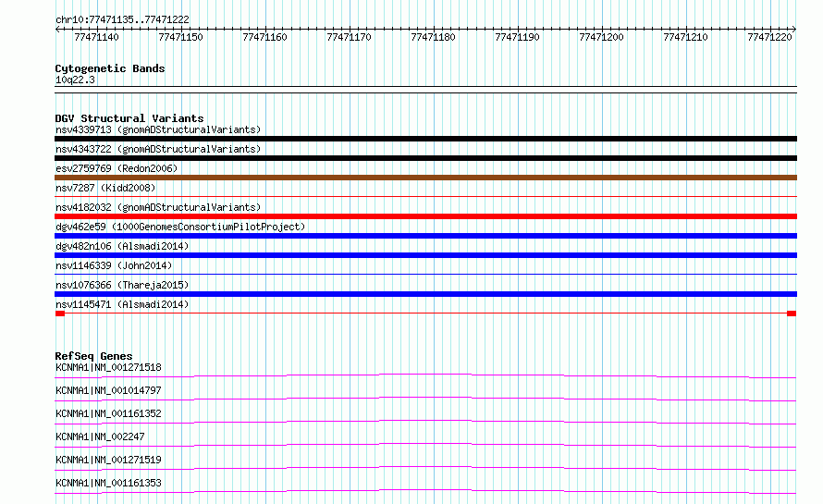This screenshot has height=504, width=823.
Task: Open transcript KCNMA1|NM_001161352
Action: [x=108, y=413]
